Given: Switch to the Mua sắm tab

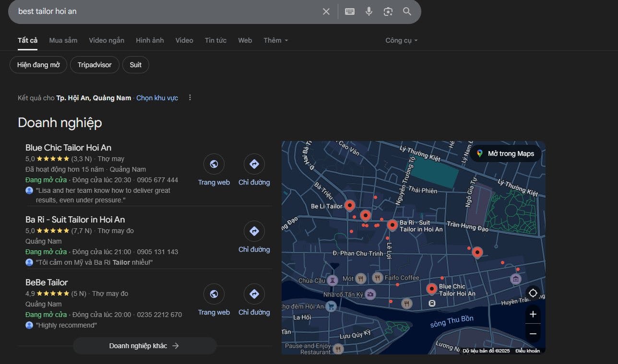Looking at the screenshot, I should point(63,40).
